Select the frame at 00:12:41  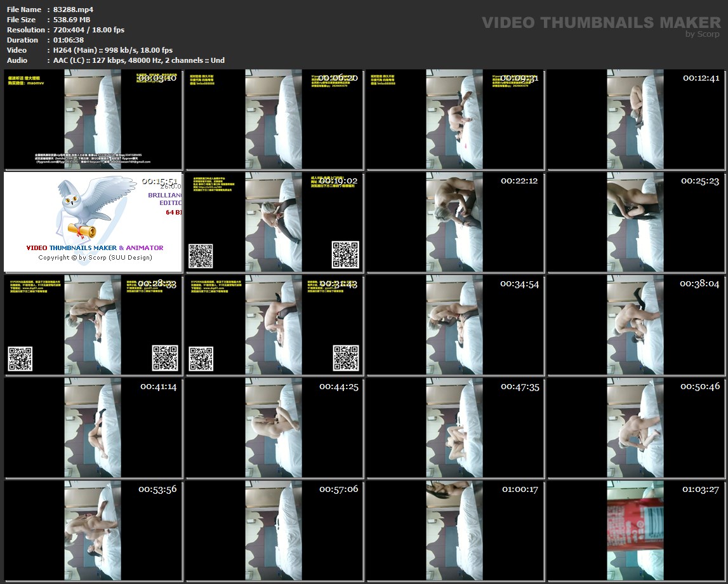pyautogui.click(x=636, y=119)
